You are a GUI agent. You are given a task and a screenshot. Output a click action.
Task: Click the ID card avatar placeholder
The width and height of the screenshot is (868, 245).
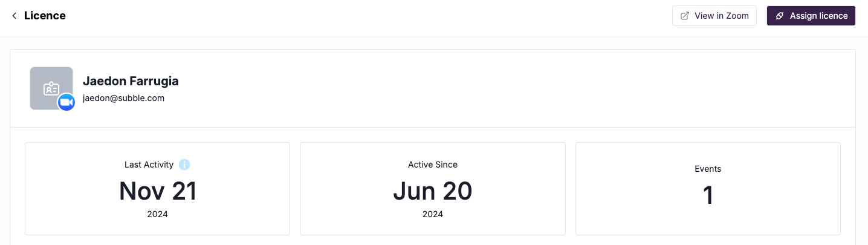(51, 88)
